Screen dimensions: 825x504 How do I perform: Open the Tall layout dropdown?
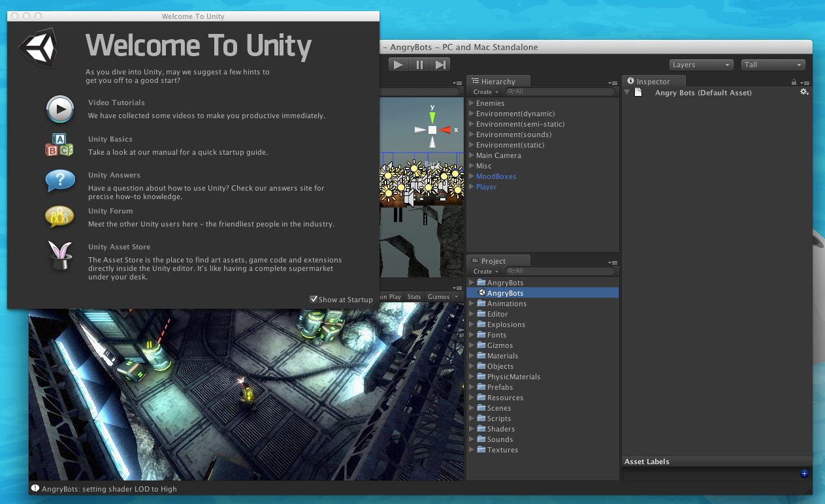point(772,65)
